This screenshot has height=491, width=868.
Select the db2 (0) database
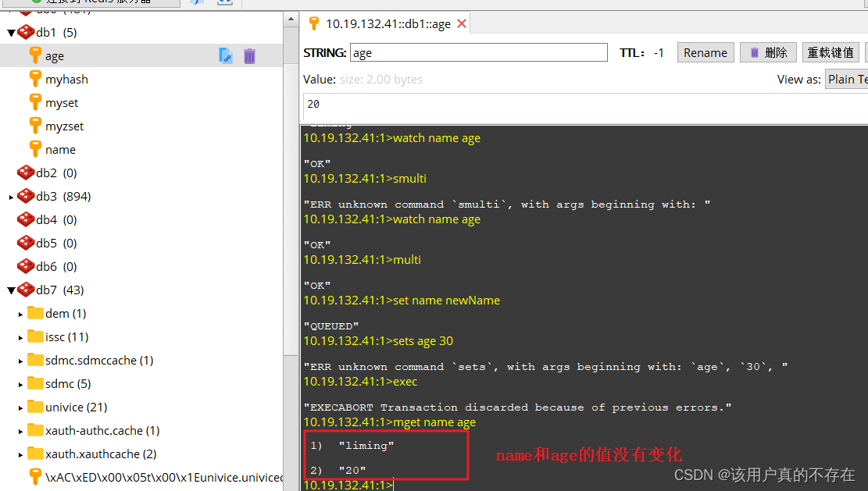(56, 173)
